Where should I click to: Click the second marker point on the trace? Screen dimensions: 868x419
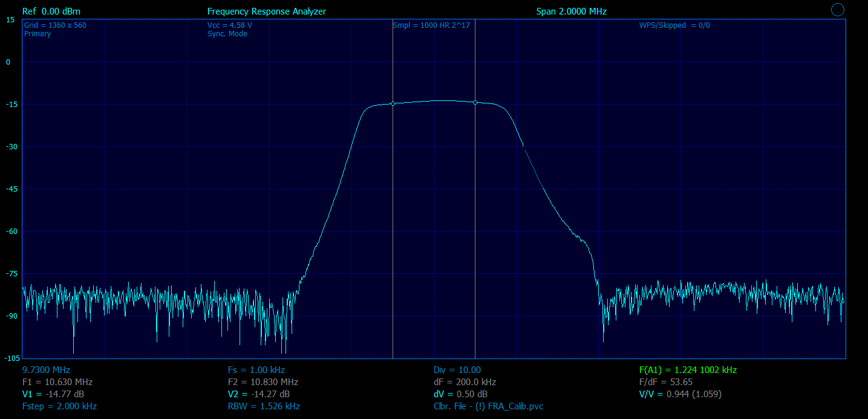coord(475,103)
